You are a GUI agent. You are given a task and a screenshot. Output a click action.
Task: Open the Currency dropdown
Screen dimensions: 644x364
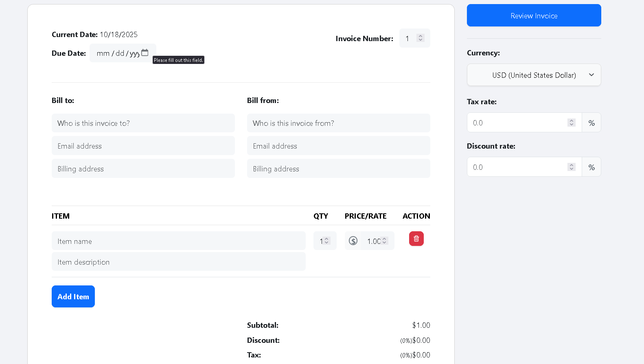tap(534, 75)
